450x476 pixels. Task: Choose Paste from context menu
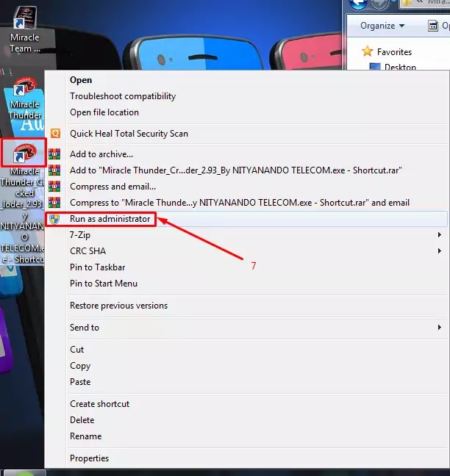(x=80, y=382)
